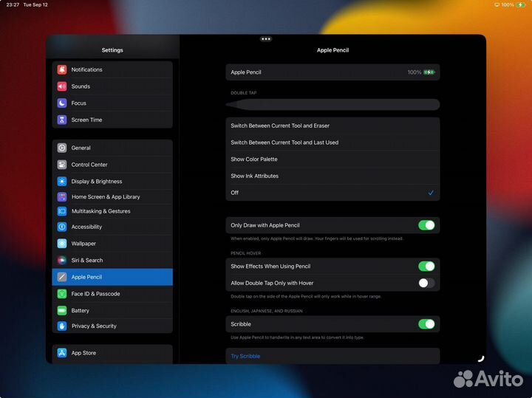Select Show Color Palette double-tap option

click(x=332, y=159)
